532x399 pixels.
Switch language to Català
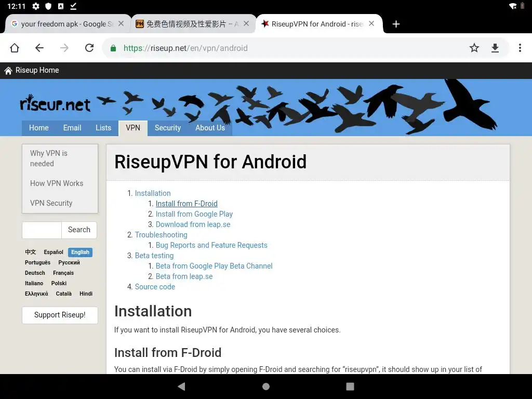tap(63, 294)
